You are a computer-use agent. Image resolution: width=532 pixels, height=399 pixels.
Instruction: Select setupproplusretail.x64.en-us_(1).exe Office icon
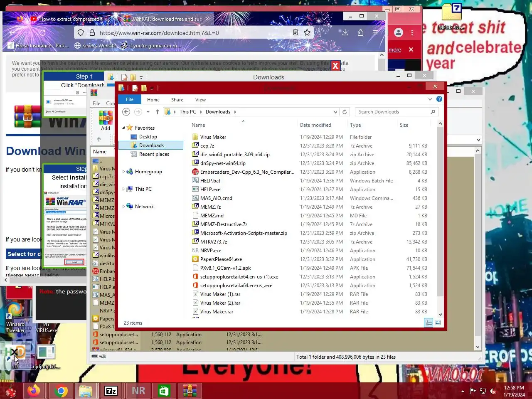coord(195,276)
